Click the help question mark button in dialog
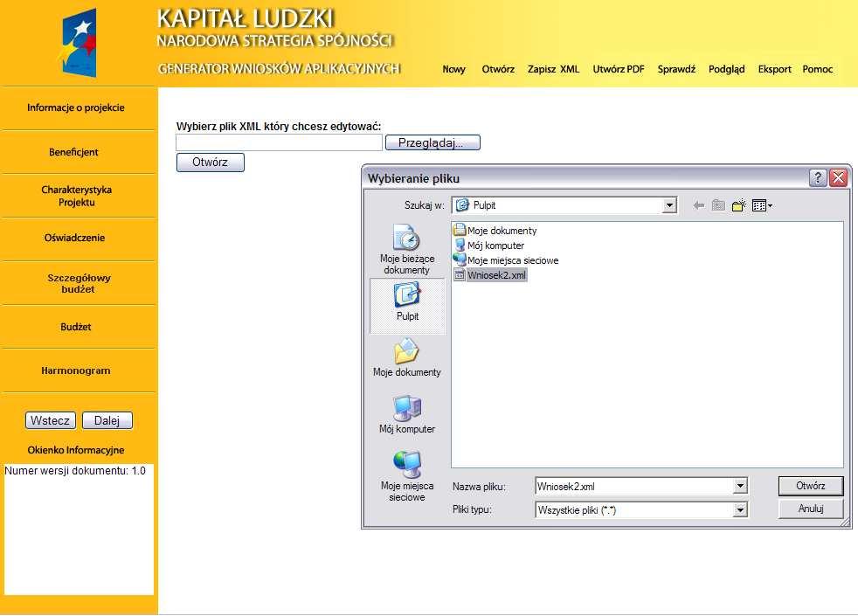 [818, 177]
